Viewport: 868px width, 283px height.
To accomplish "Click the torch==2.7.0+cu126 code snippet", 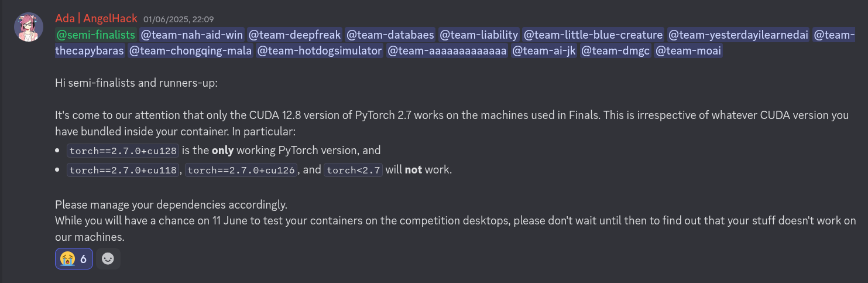I will point(241,171).
